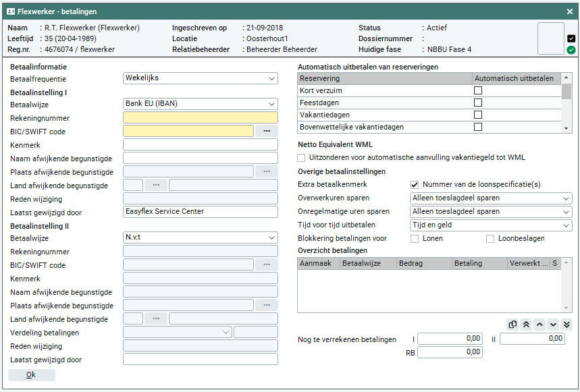
Task: Click the Rekeningnummer field in Betaalinstelling I
Action: pos(200,117)
